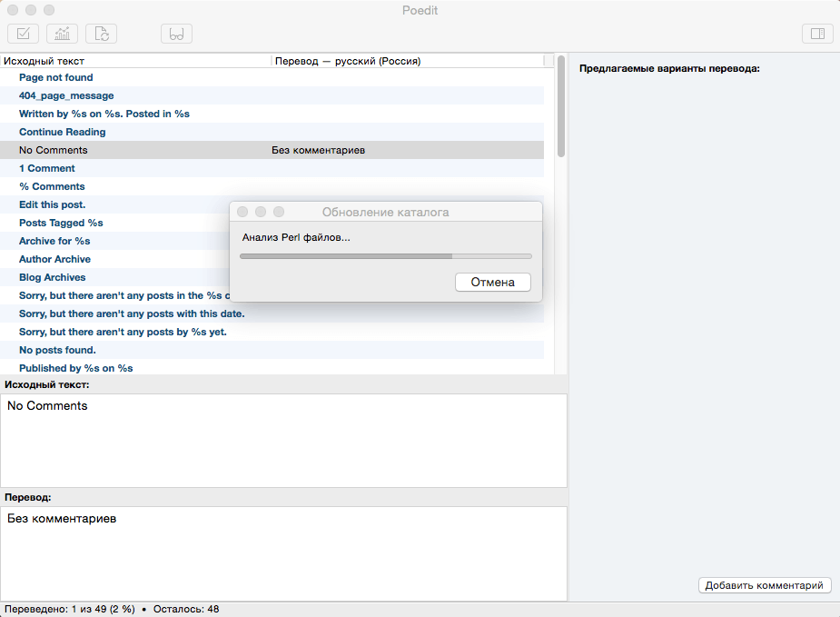
Task: Click the 'Анализ Perl файлов...' dialog label
Action: 296,237
